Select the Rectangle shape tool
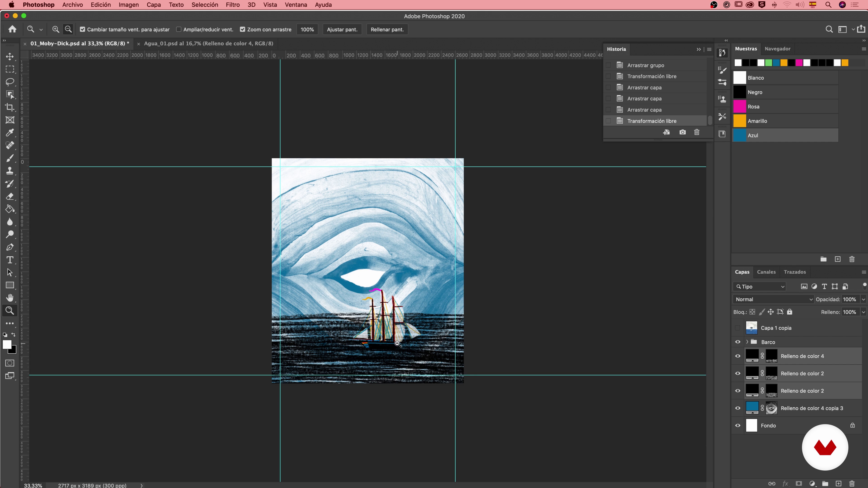Viewport: 868px width, 488px height. point(10,285)
